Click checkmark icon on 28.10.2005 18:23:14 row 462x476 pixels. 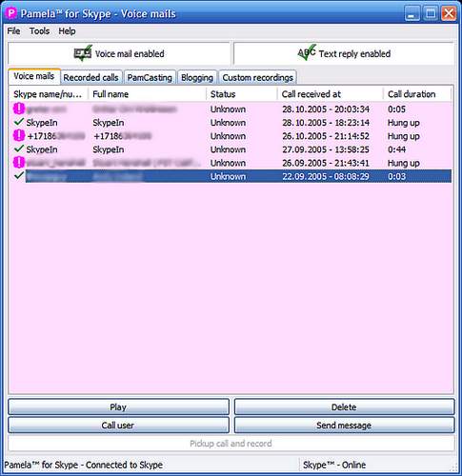[19, 122]
